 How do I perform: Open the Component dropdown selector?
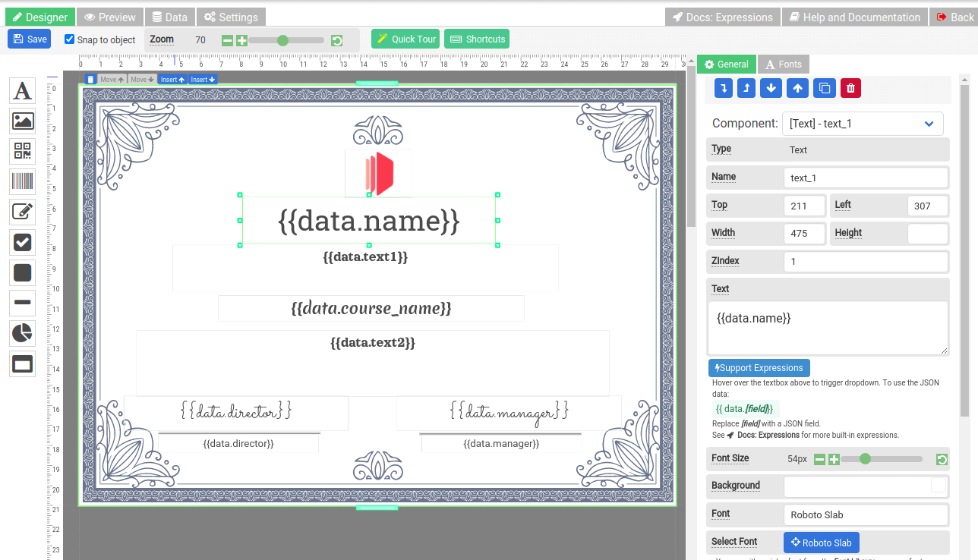coord(863,124)
